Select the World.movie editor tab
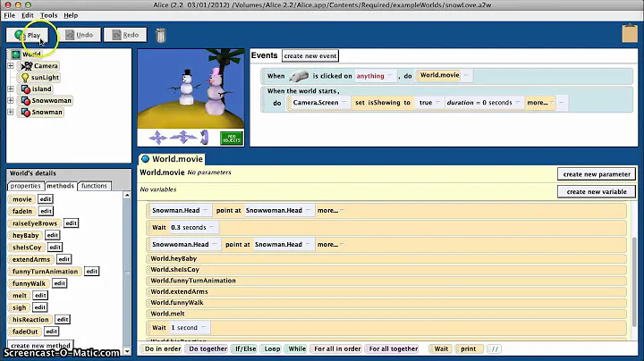Viewport: 644px width, 361px height. tap(172, 159)
